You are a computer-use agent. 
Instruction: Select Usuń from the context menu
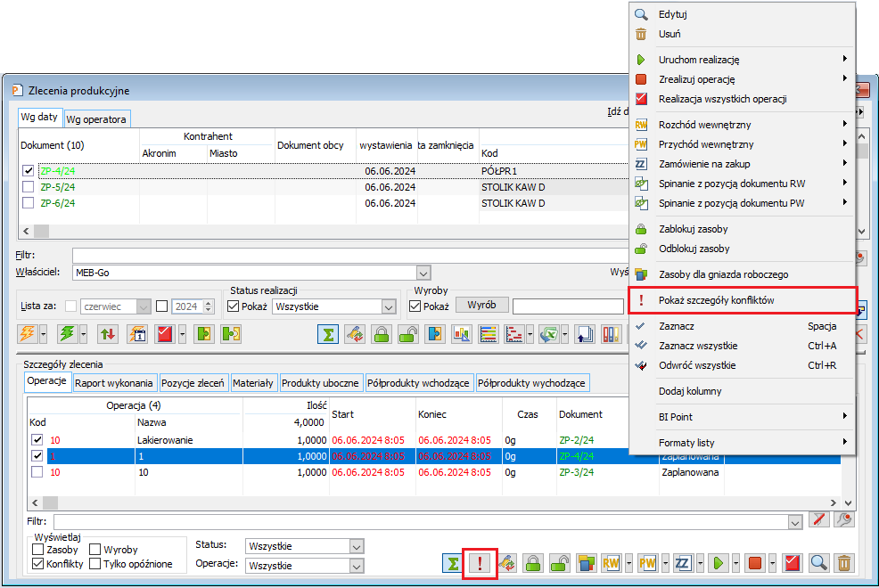[743, 34]
